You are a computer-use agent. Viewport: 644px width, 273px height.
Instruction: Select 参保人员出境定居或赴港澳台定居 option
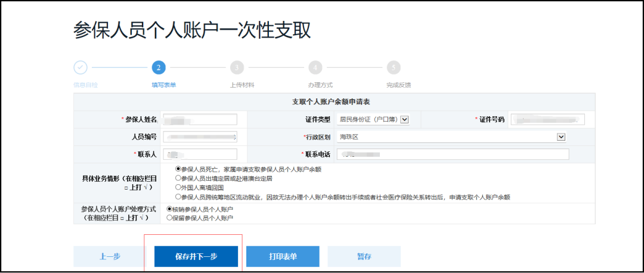click(178, 178)
